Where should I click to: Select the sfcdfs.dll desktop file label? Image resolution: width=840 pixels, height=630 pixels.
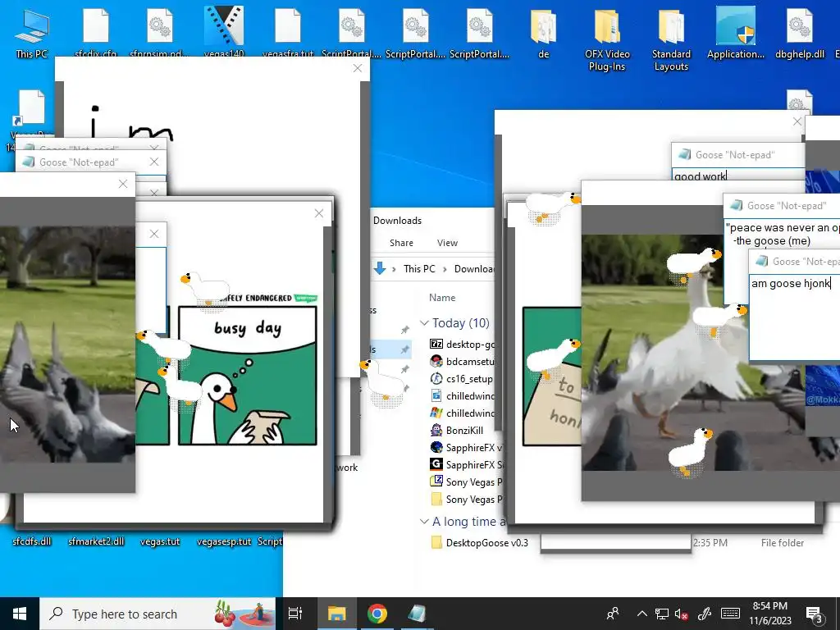[32, 541]
